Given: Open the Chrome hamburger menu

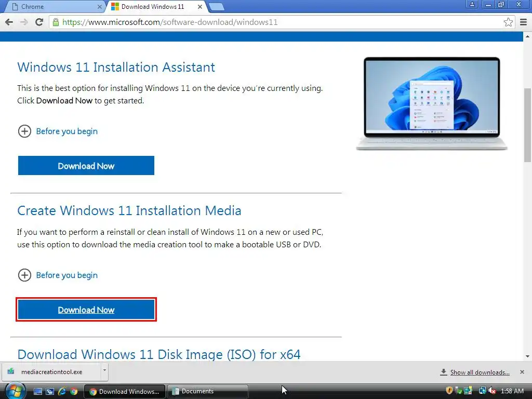Looking at the screenshot, I should pyautogui.click(x=523, y=22).
